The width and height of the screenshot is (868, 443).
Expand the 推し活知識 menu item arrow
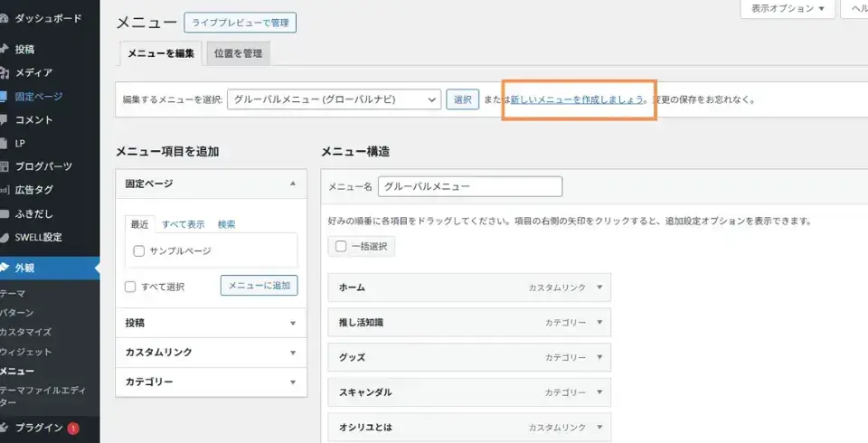[599, 322]
